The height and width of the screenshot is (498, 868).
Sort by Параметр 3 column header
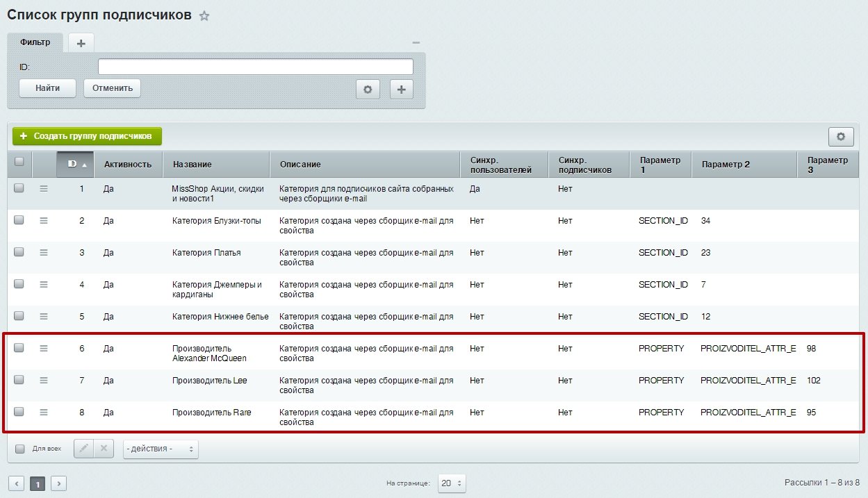click(x=828, y=165)
